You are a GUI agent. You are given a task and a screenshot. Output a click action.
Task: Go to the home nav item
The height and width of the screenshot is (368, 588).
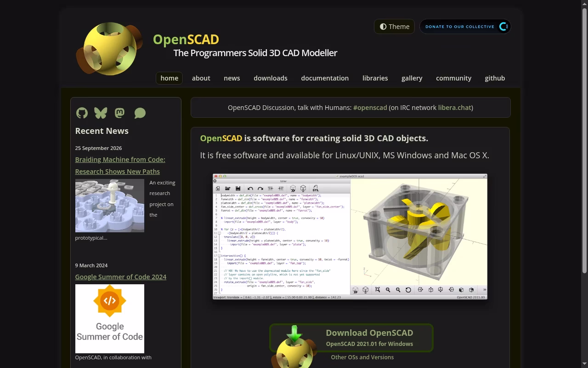click(x=169, y=78)
